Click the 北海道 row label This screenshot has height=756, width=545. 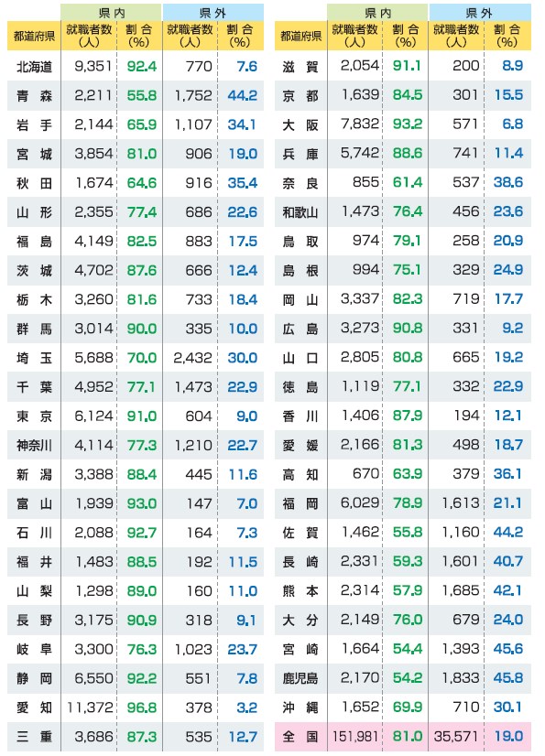[x=34, y=67]
